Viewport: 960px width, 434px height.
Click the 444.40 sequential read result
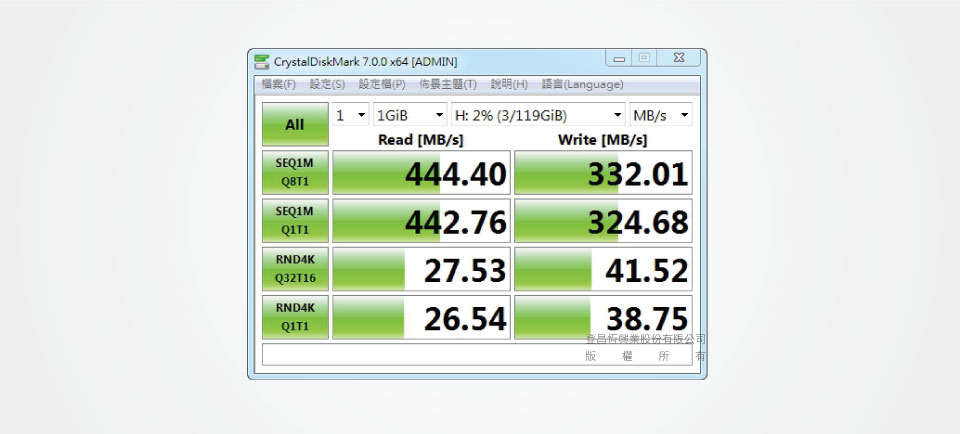(421, 173)
